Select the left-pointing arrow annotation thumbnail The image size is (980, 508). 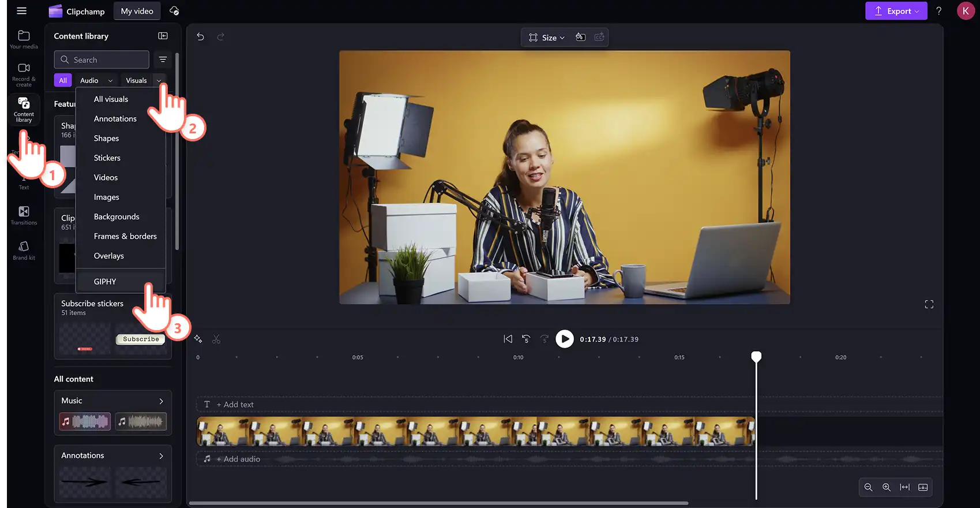[x=141, y=482]
